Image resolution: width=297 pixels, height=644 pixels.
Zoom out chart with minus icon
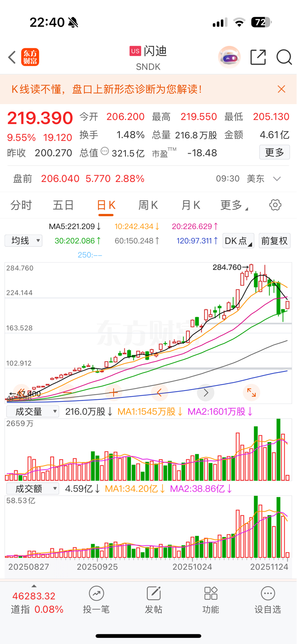tap(68, 393)
